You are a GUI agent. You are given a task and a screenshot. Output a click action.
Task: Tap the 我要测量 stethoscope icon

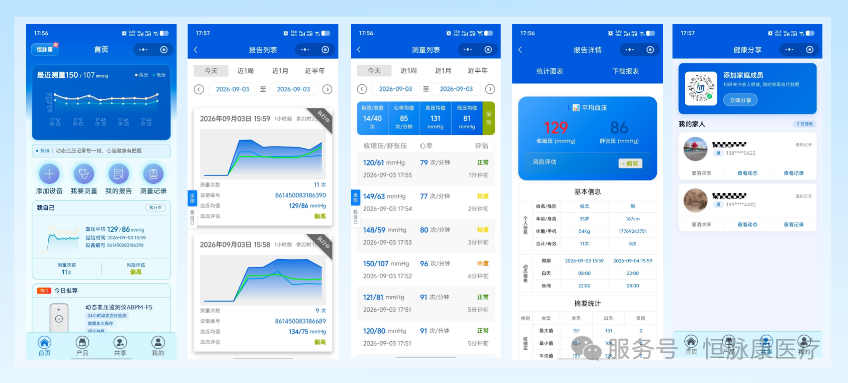(x=84, y=174)
